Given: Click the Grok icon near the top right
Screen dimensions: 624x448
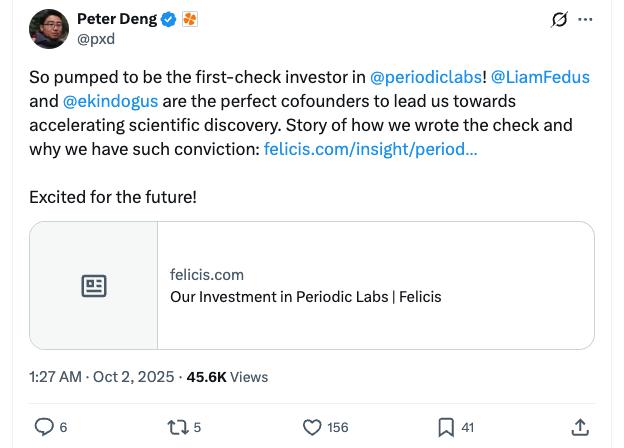Looking at the screenshot, I should 559,20.
